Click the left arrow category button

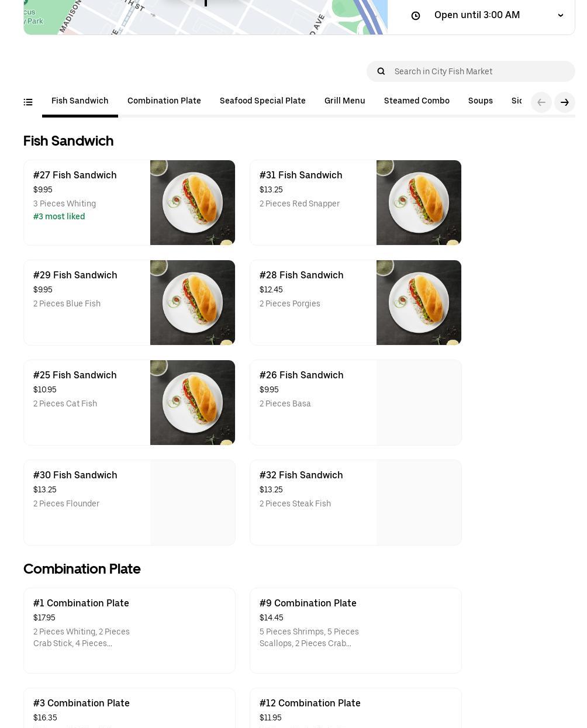click(x=541, y=102)
